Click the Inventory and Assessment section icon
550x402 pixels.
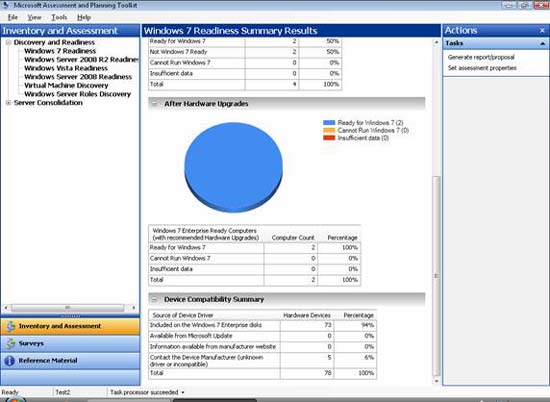pos(10,326)
